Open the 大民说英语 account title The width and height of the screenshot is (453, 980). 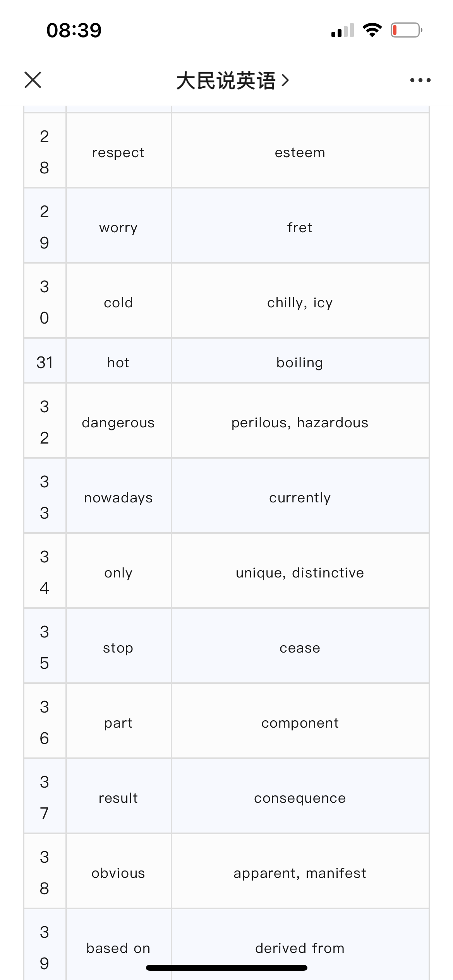click(x=226, y=81)
